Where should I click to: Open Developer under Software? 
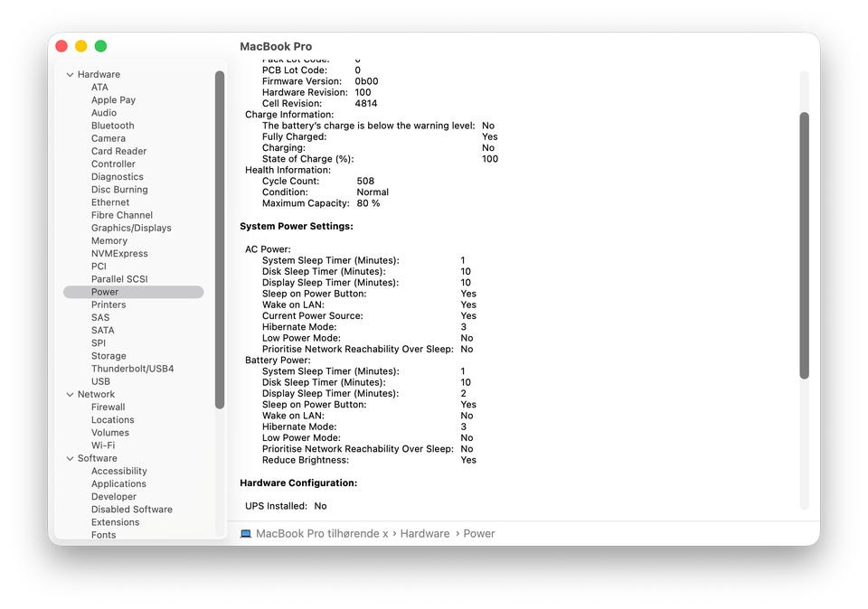pos(114,497)
